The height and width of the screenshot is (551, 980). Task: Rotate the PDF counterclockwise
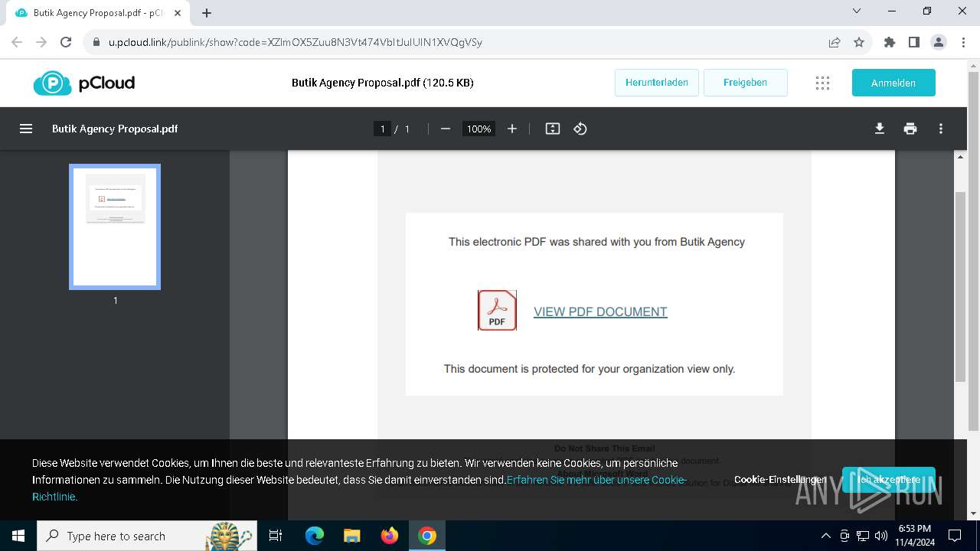point(580,129)
